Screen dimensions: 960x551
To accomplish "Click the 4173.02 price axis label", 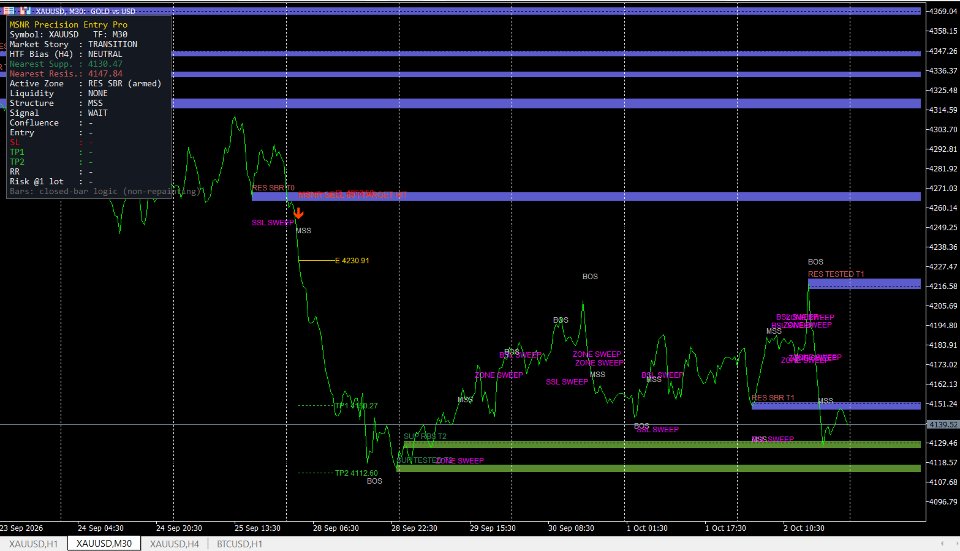I will pos(943,364).
